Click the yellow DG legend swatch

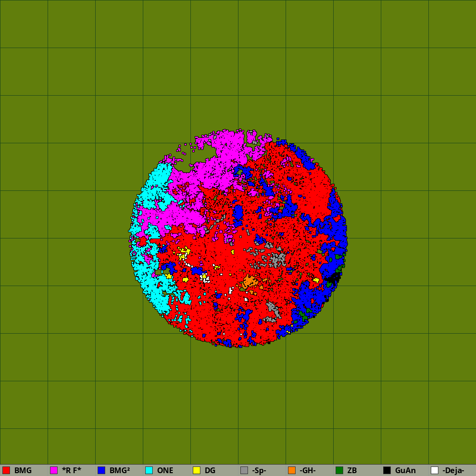pyautogui.click(x=197, y=470)
